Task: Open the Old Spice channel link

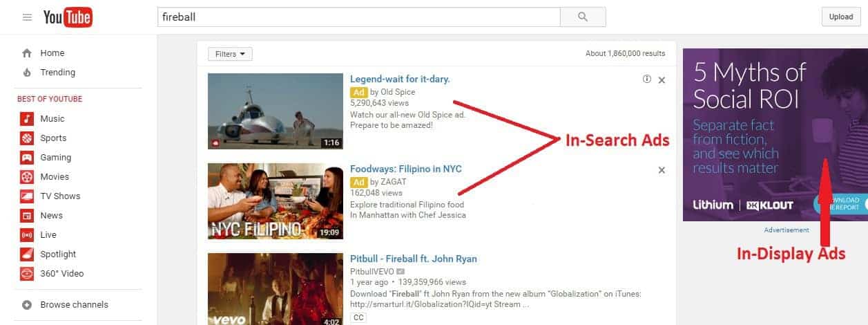Action: [398, 92]
